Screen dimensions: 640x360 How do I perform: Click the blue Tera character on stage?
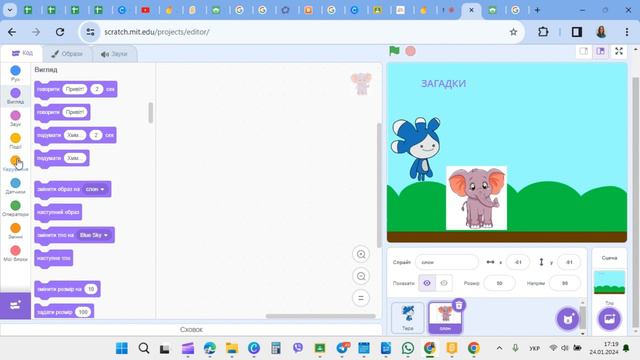(416, 148)
